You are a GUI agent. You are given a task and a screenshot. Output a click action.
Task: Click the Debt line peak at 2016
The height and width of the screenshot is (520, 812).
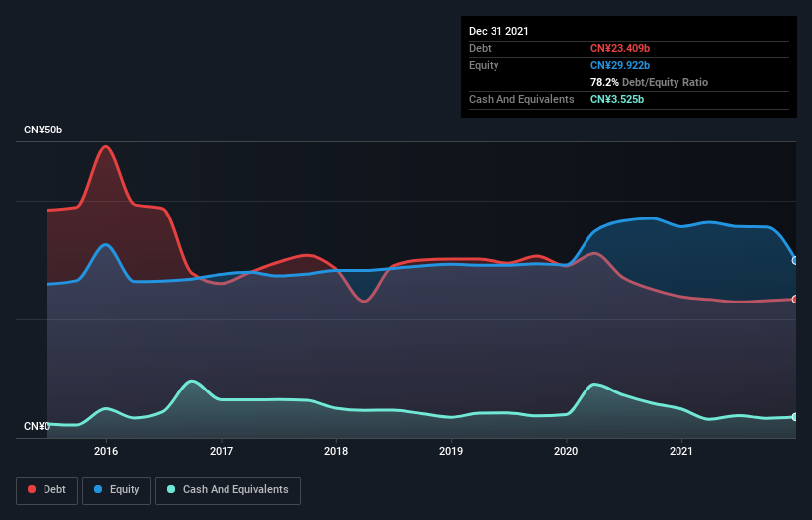pos(105,147)
